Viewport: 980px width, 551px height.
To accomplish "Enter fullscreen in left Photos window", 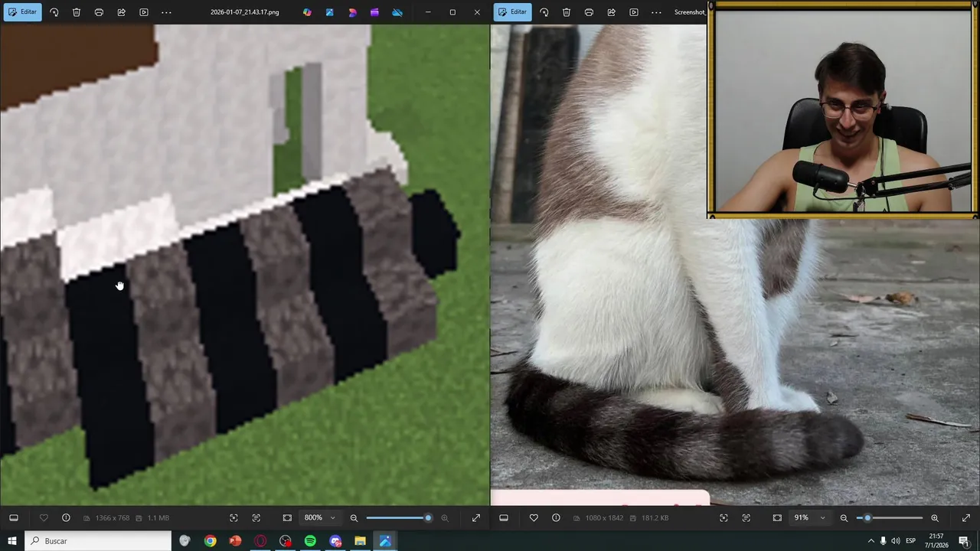I will point(476,518).
